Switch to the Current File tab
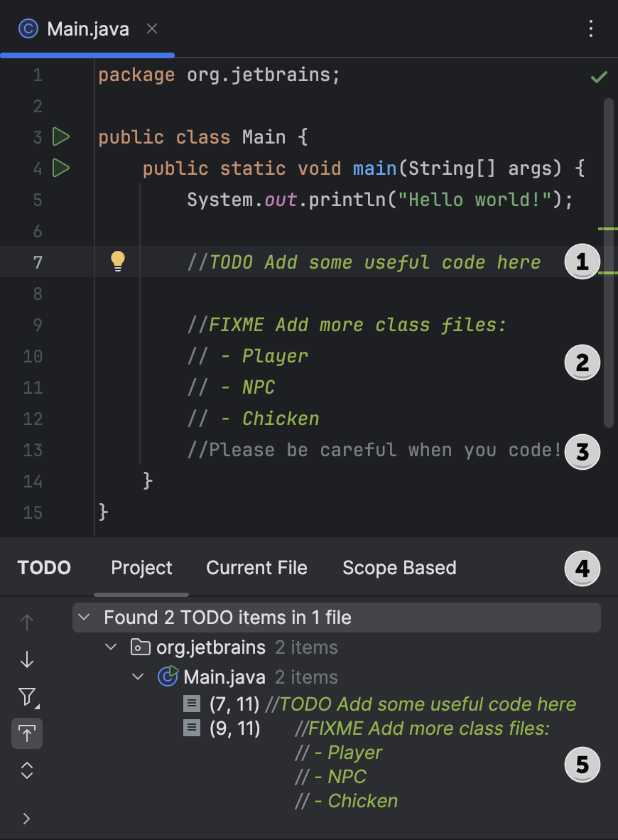Viewport: 618px width, 840px height. (256, 568)
